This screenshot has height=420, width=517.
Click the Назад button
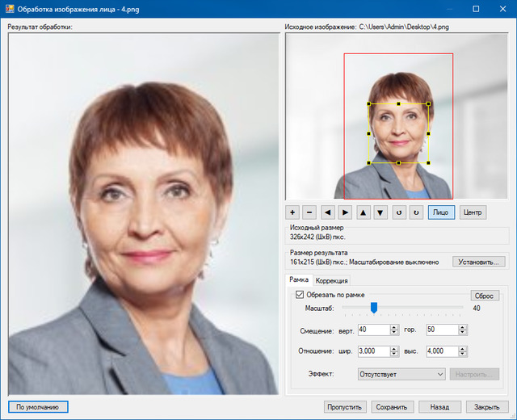[x=439, y=407]
